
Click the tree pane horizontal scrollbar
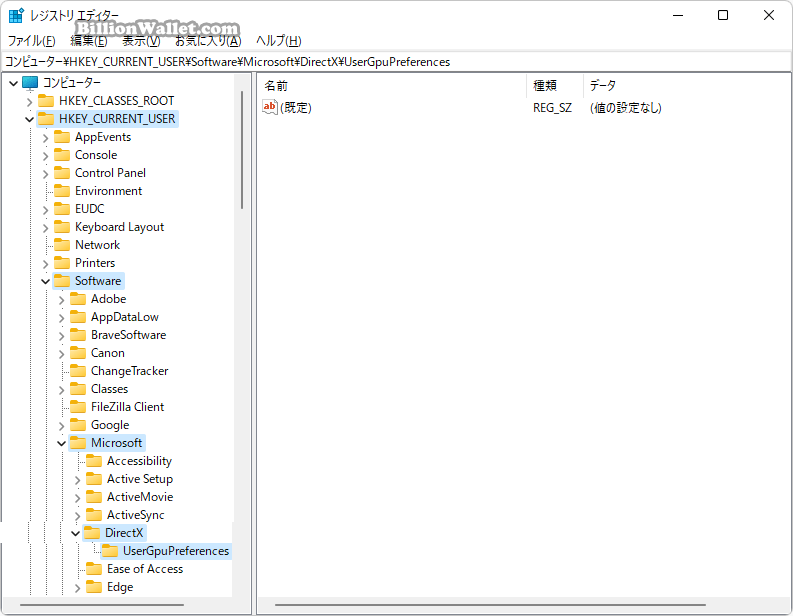[x=102, y=605]
